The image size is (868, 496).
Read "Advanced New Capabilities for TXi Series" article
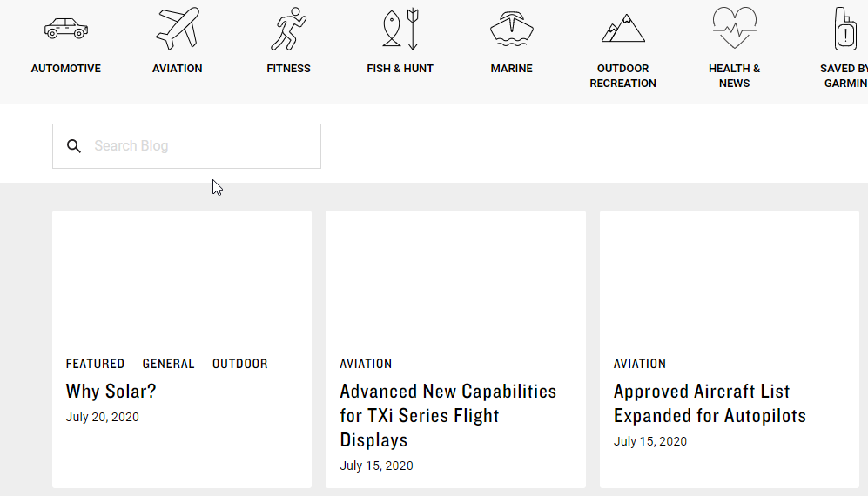[x=447, y=415]
